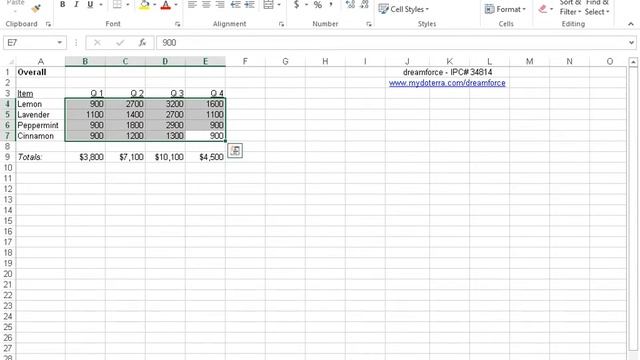Open the Font Color dropdown arrow

tap(176, 4)
